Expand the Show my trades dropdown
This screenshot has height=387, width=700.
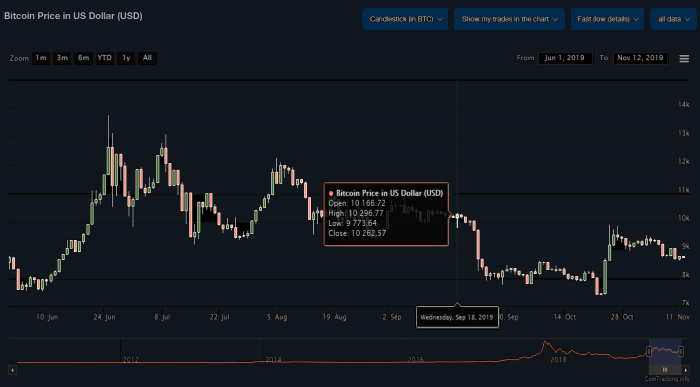tap(509, 19)
